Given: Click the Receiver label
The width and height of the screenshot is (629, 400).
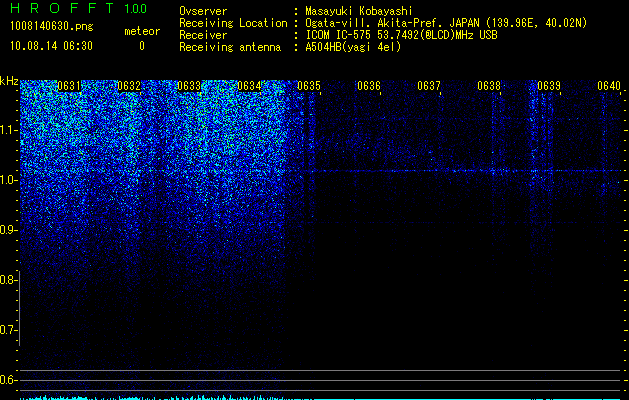Looking at the screenshot, I should pyautogui.click(x=203, y=35).
